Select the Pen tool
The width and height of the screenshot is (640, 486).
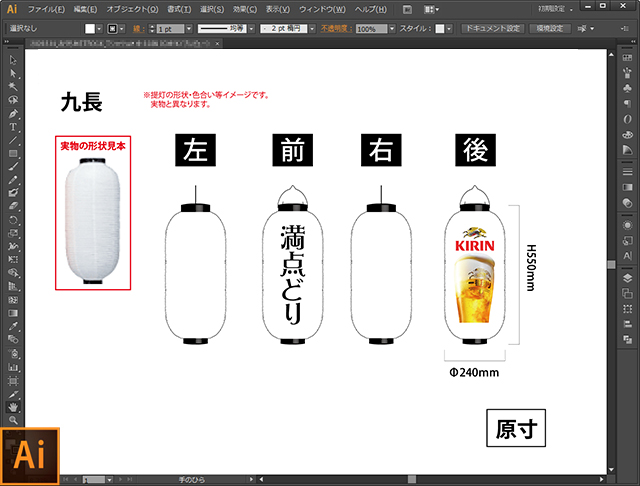pyautogui.click(x=12, y=113)
